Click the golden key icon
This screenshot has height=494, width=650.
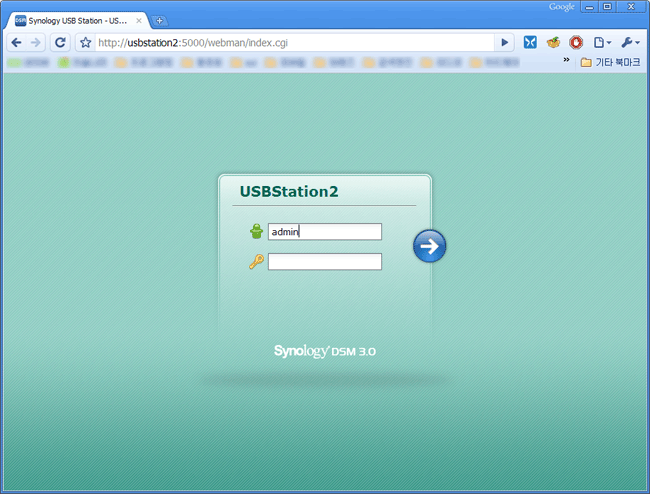(x=256, y=262)
